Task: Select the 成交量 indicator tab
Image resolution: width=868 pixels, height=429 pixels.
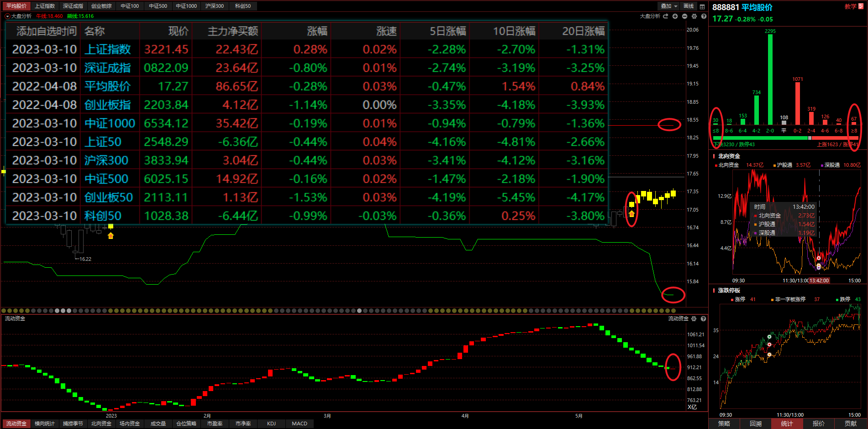Action: [x=158, y=424]
